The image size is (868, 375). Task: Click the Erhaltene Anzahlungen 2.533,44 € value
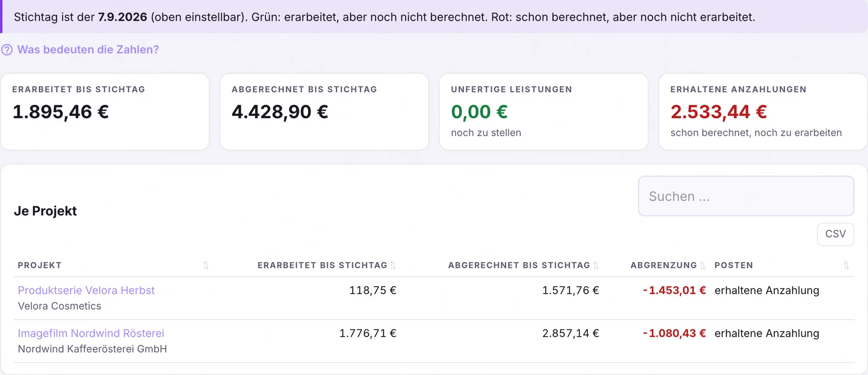pos(719,112)
